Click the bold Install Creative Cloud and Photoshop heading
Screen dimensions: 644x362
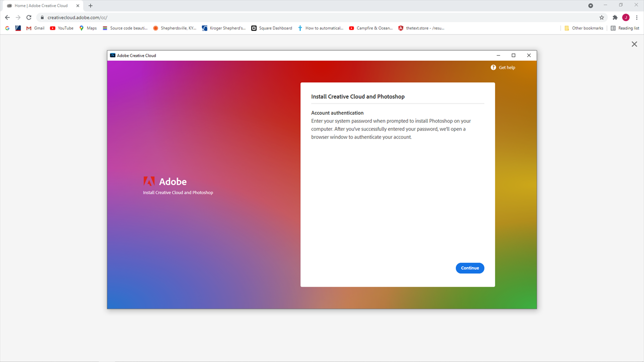(x=358, y=97)
